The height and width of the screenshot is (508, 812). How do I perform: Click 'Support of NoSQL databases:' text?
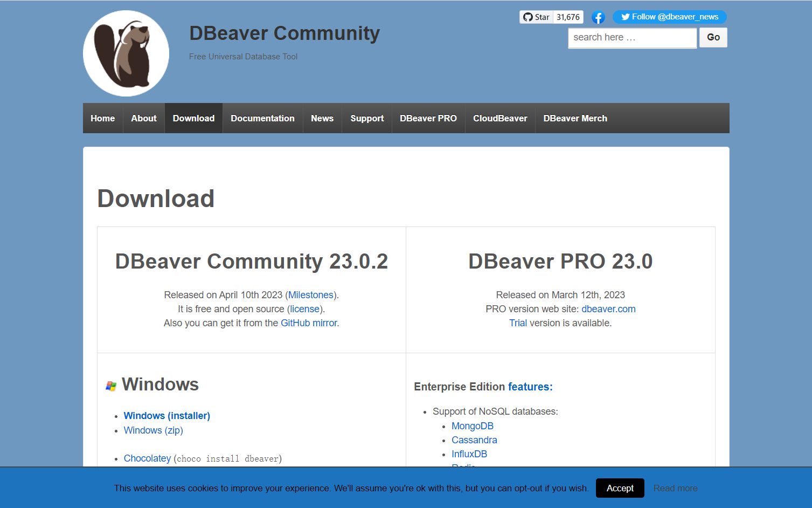(x=495, y=411)
